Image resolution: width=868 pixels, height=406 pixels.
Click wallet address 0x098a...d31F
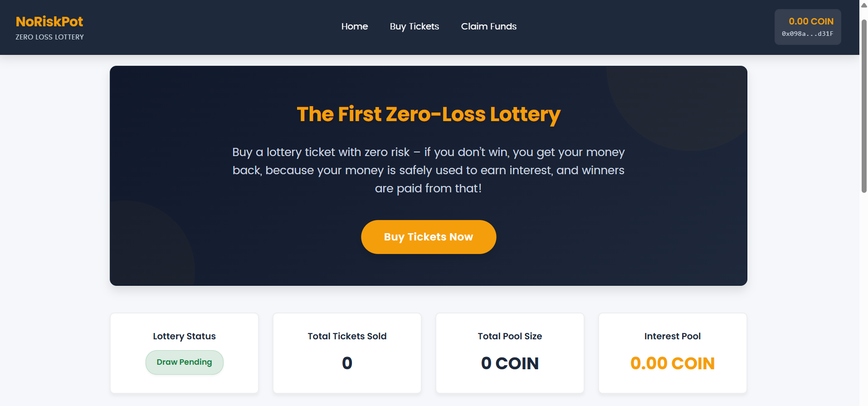pyautogui.click(x=807, y=34)
